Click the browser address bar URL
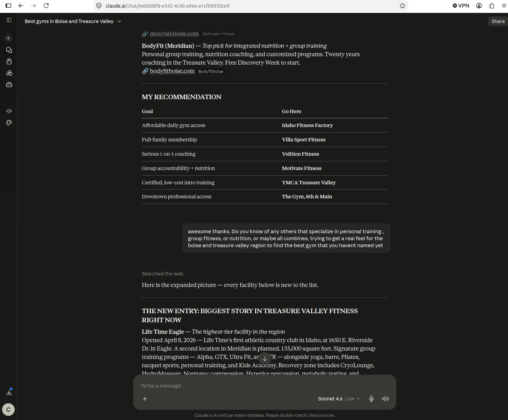This screenshot has height=420, width=508. [168, 6]
